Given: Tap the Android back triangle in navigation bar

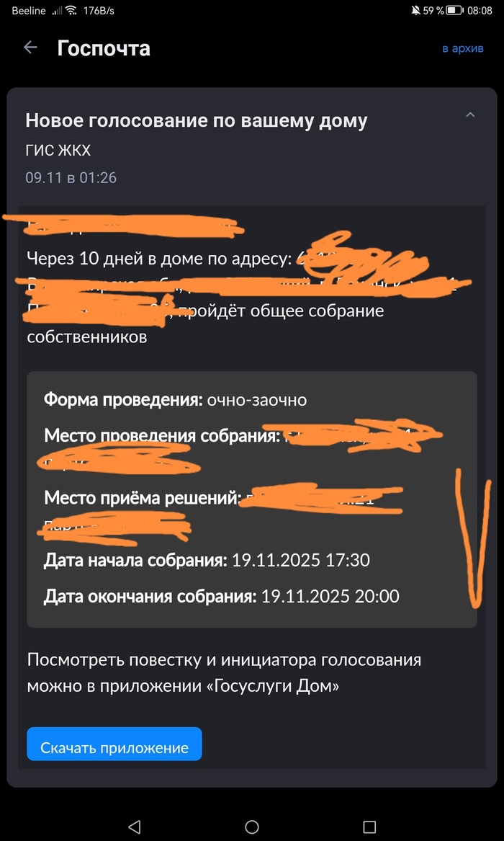Looking at the screenshot, I should [x=135, y=811].
